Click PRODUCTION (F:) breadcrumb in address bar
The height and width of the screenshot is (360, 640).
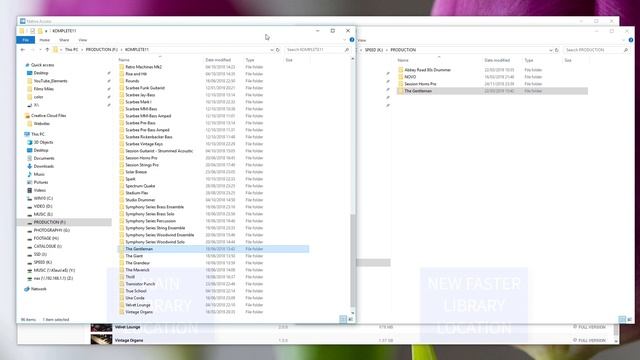(x=102, y=50)
